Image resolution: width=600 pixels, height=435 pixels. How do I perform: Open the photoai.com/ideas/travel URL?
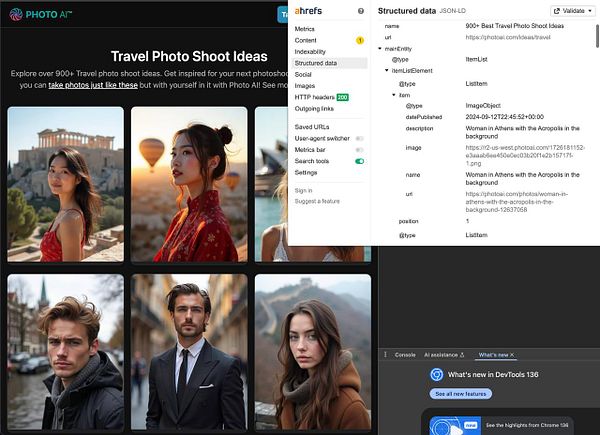508,37
